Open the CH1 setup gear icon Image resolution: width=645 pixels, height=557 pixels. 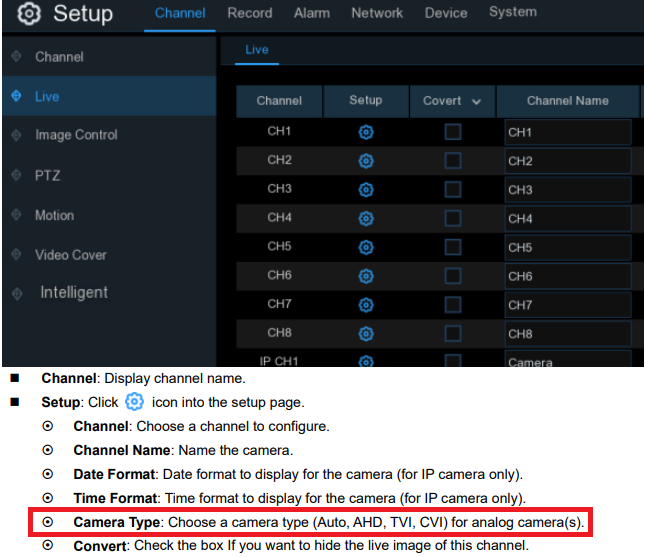pyautogui.click(x=366, y=132)
